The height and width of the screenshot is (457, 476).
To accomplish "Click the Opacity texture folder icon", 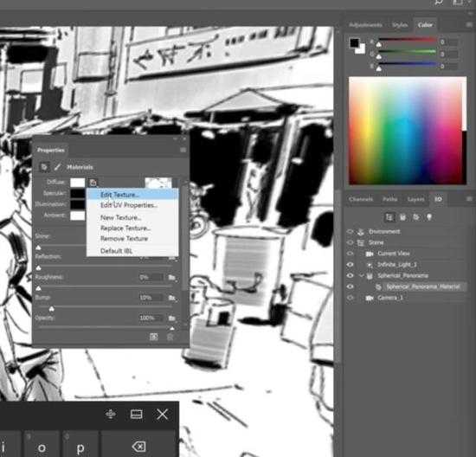I will [172, 318].
